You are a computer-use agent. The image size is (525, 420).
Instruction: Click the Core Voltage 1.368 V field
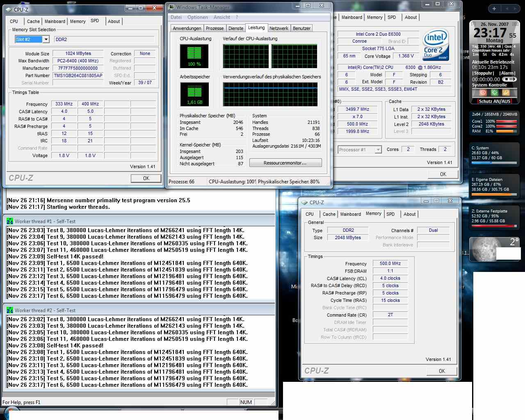[x=406, y=56]
